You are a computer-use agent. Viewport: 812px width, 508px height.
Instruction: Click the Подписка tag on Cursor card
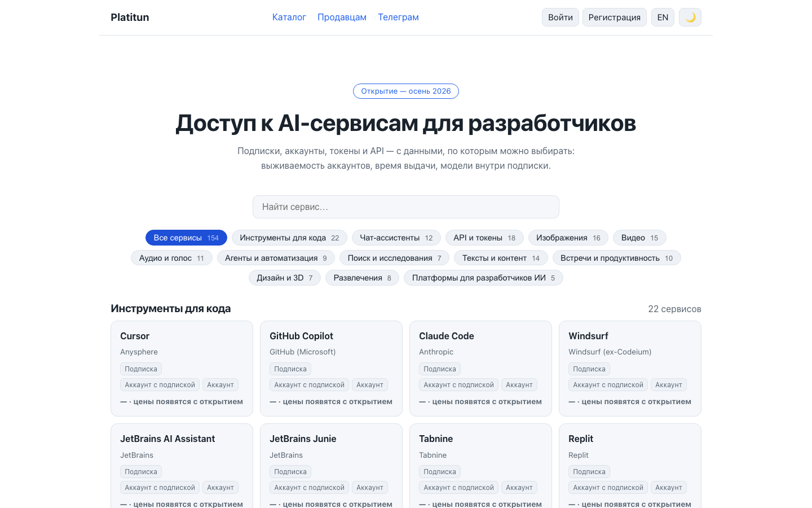[x=141, y=369]
